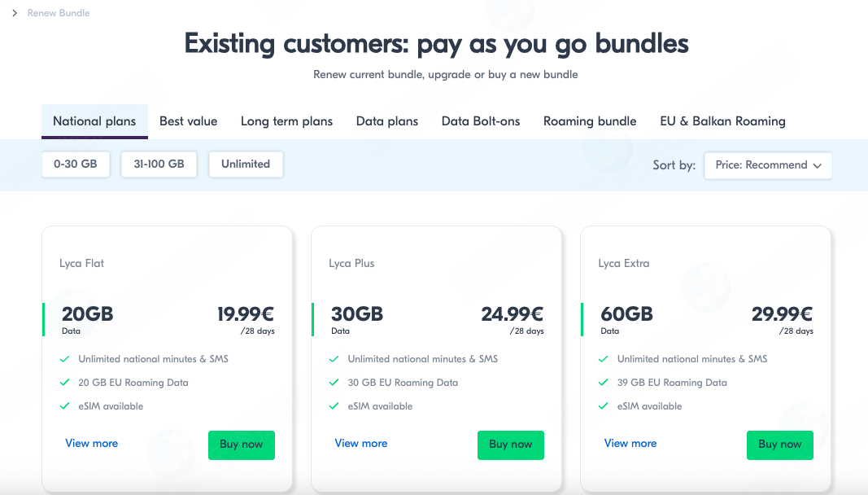Click the Renew Bundle breadcrumb link
The image size is (868, 495).
pyautogui.click(x=59, y=13)
